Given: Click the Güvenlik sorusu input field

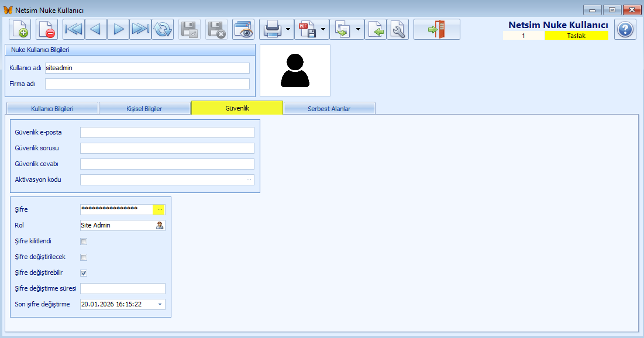Looking at the screenshot, I should click(167, 148).
